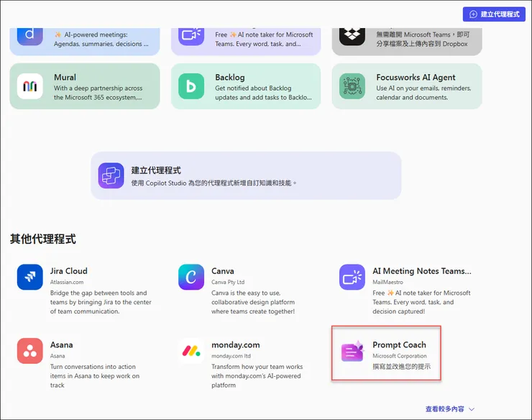The image size is (532, 420).
Task: Click the camera icon in top purple card
Action: pos(191,37)
